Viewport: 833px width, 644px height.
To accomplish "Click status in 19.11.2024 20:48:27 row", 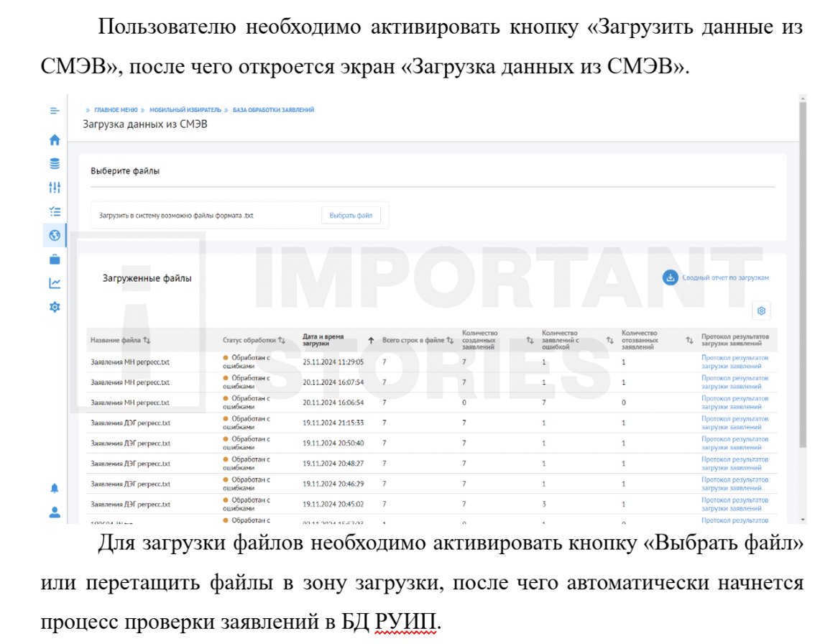I will (x=247, y=464).
